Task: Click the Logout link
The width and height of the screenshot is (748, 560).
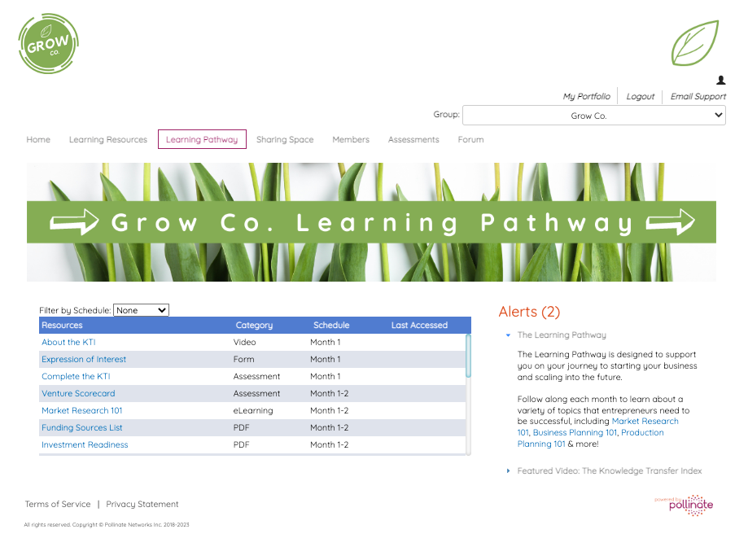Action: click(640, 96)
